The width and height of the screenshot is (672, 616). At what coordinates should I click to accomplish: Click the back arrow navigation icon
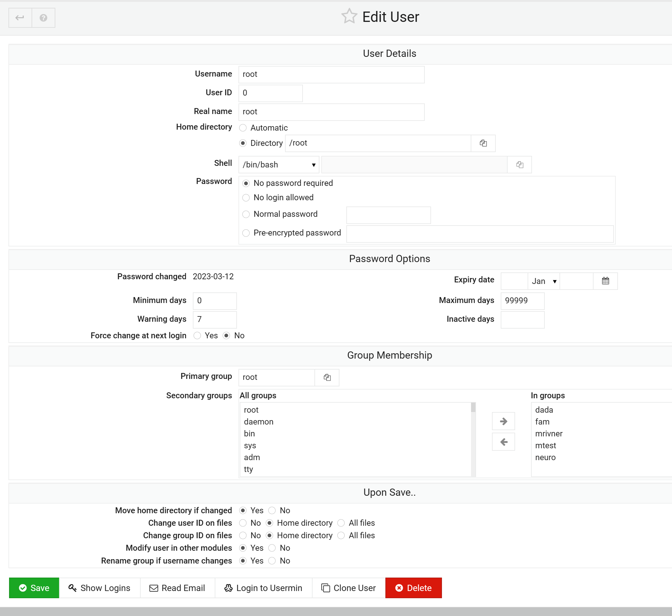tap(20, 18)
